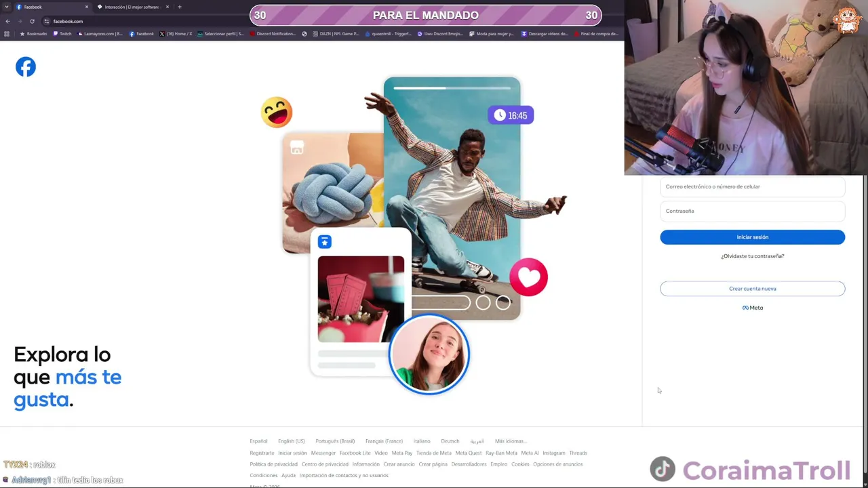Open the Instagram footer link
The width and height of the screenshot is (868, 488).
(554, 453)
